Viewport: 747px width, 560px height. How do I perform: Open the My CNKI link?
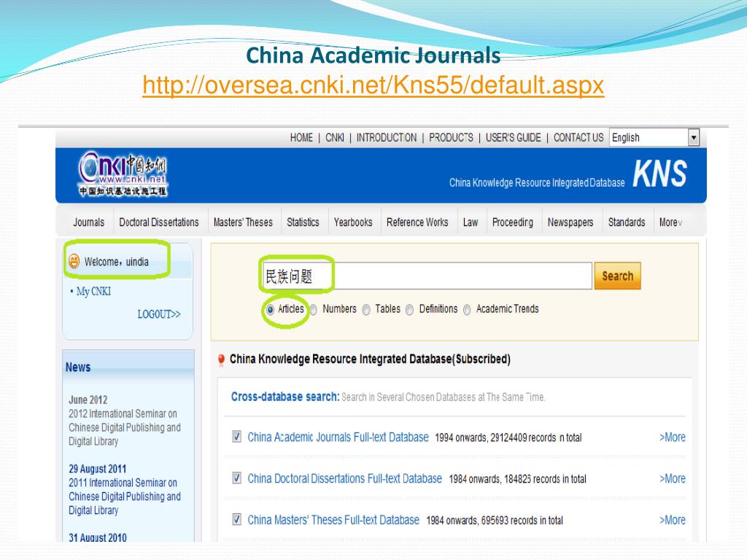pyautogui.click(x=93, y=291)
